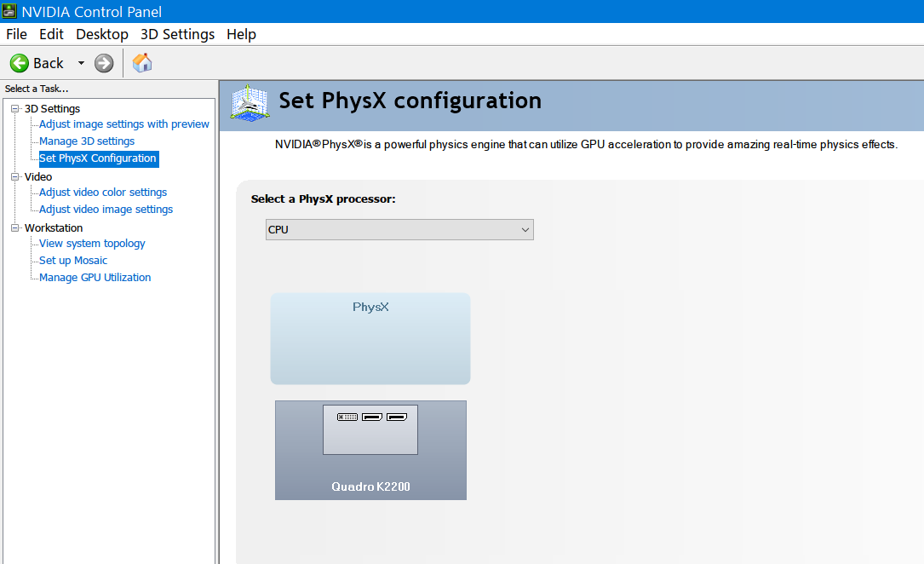Open the Home icon in toolbar
The image size is (924, 564).
coord(142,62)
